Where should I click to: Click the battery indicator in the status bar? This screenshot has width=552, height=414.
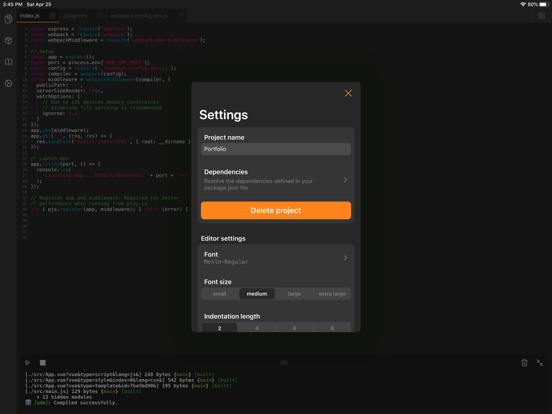coord(544,4)
